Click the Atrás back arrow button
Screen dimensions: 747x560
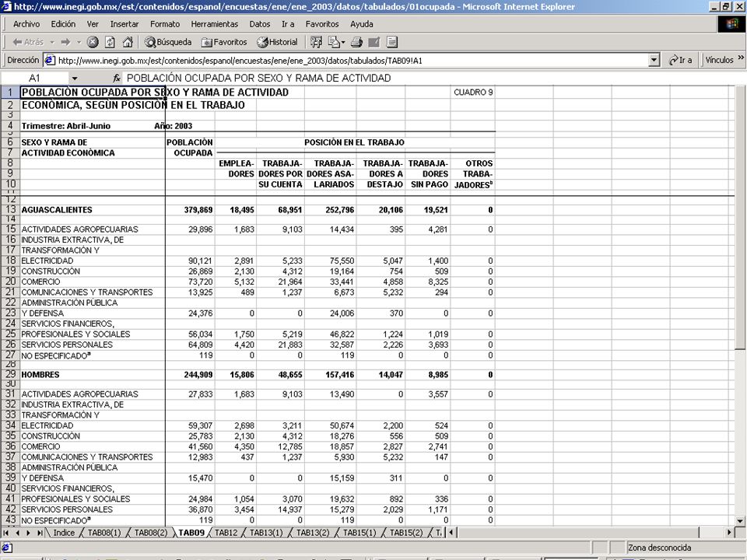(x=28, y=42)
